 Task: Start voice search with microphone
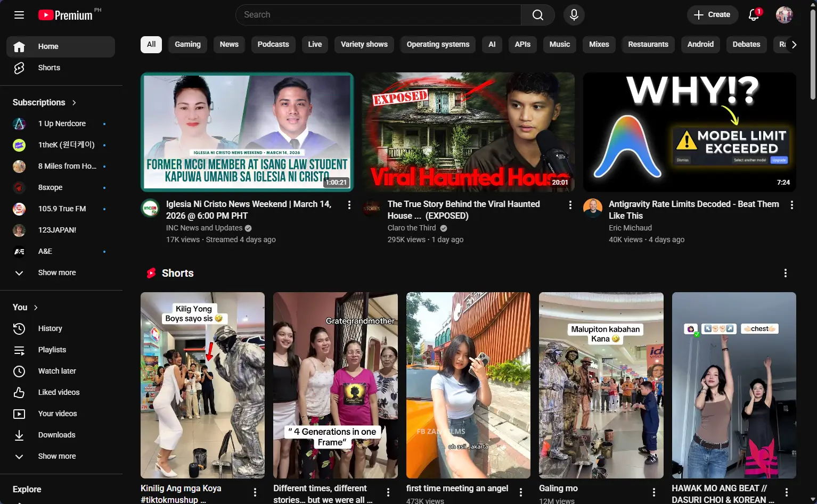[x=574, y=15]
